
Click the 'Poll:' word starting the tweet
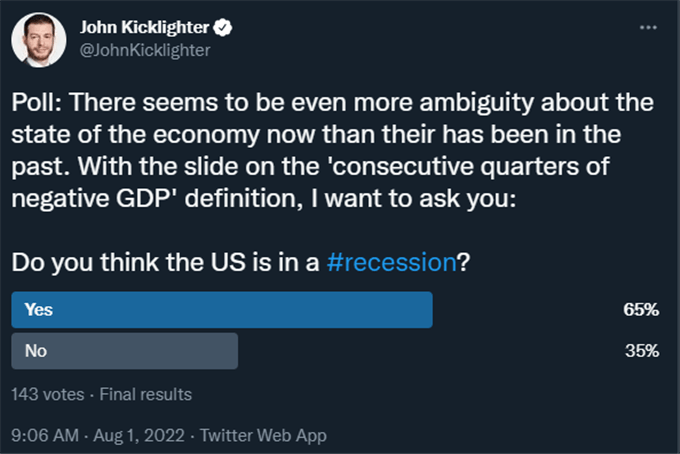pos(36,103)
